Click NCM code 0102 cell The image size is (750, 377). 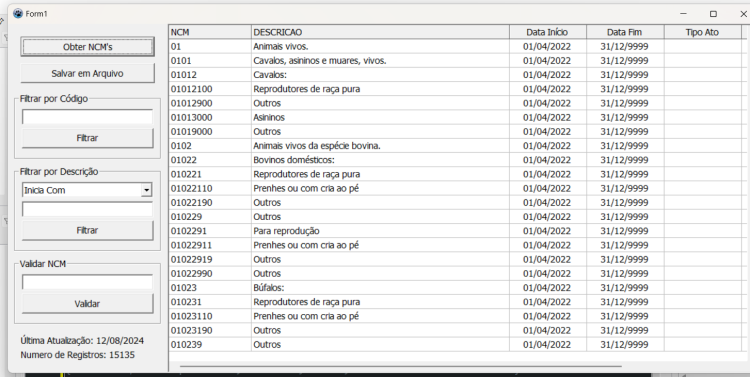pos(210,146)
